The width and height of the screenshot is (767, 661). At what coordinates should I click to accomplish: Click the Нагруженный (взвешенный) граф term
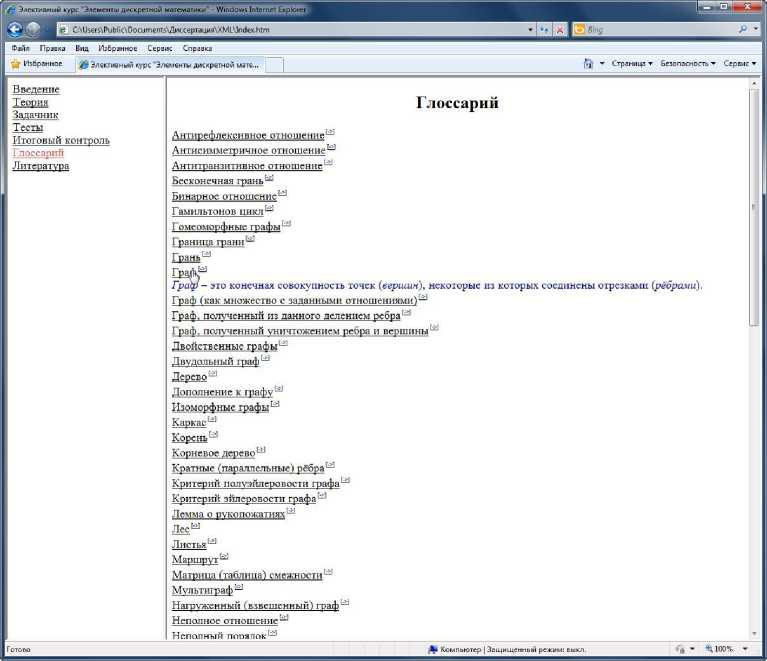tap(255, 605)
